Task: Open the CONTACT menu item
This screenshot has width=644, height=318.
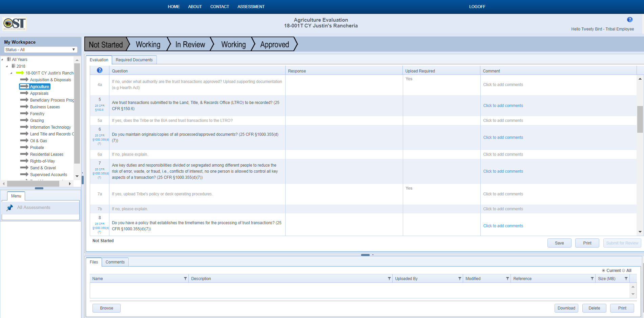Action: coord(220,7)
